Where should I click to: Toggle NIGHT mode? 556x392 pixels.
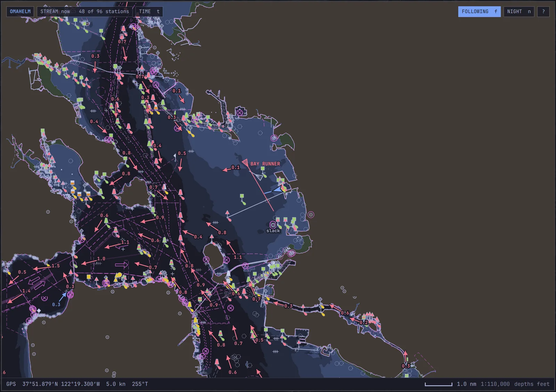click(x=519, y=11)
